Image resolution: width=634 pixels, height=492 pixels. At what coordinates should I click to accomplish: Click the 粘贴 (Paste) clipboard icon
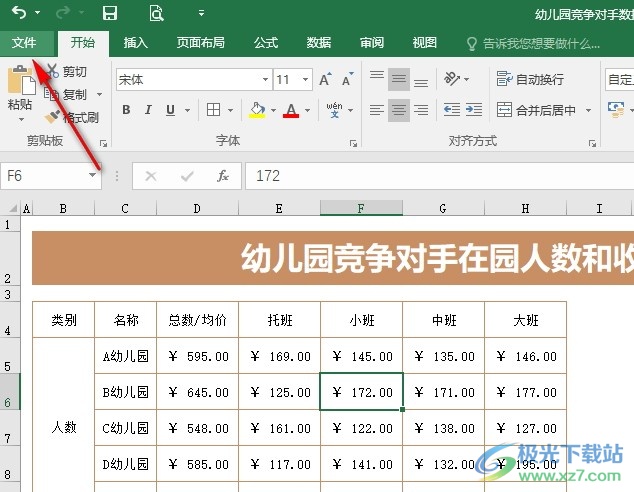click(20, 81)
